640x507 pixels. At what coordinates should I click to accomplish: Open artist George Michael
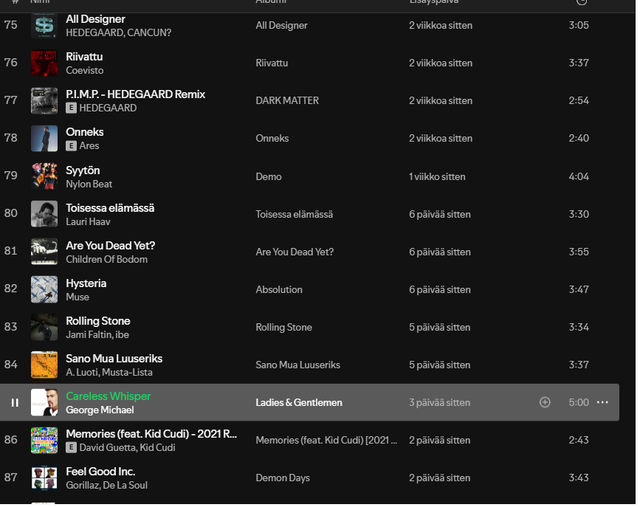pos(100,410)
